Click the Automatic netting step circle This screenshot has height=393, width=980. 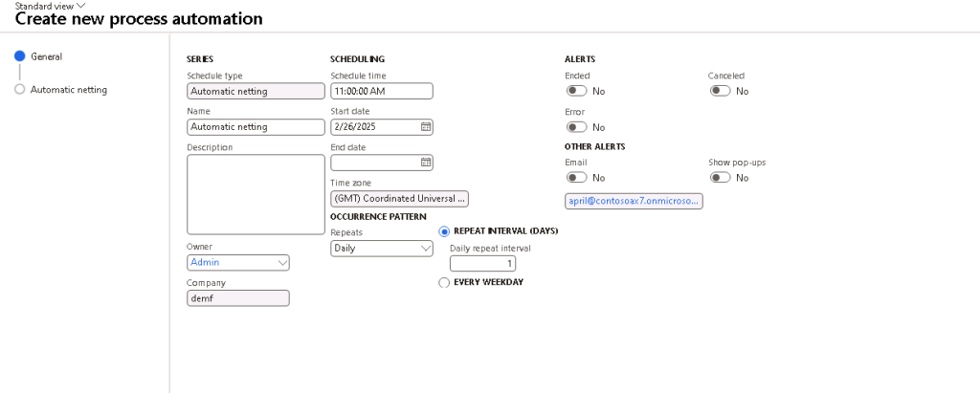tap(19, 90)
